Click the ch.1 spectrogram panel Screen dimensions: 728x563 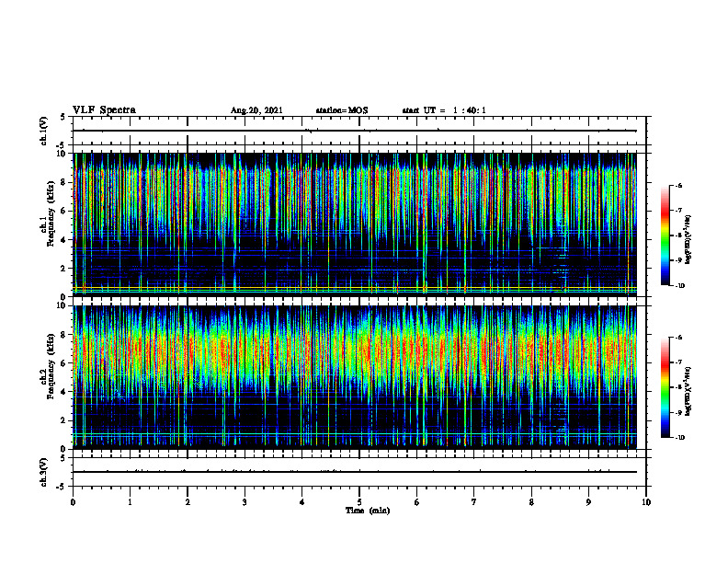coord(355,224)
